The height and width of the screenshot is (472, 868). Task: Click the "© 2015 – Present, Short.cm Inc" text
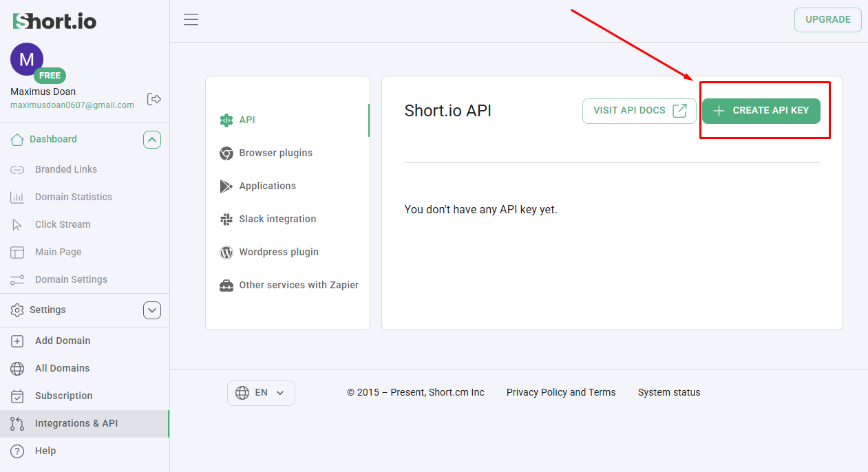click(x=416, y=392)
